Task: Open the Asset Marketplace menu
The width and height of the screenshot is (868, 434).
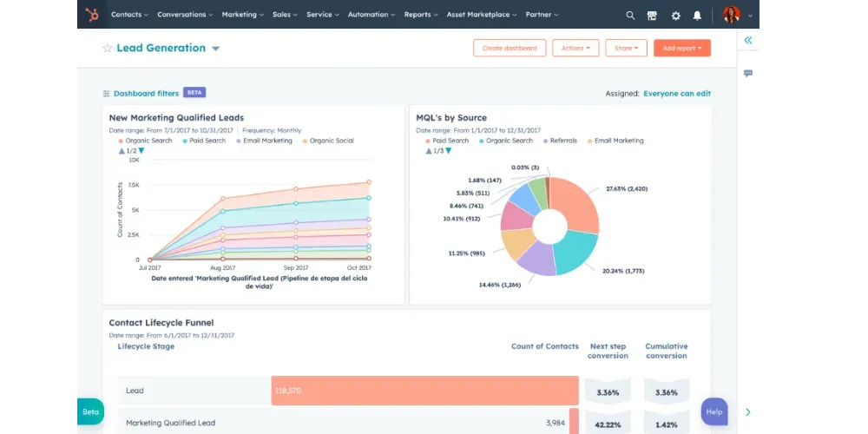Action: (x=482, y=15)
